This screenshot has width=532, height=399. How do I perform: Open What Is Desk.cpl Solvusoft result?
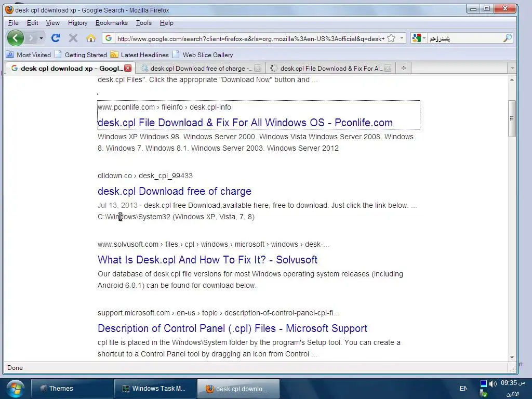click(x=207, y=260)
